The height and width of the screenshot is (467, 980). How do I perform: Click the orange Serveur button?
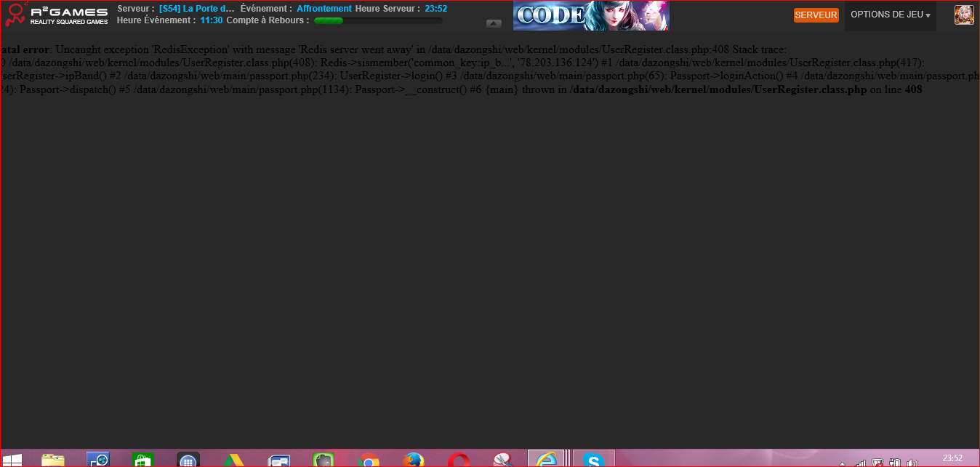coord(816,15)
